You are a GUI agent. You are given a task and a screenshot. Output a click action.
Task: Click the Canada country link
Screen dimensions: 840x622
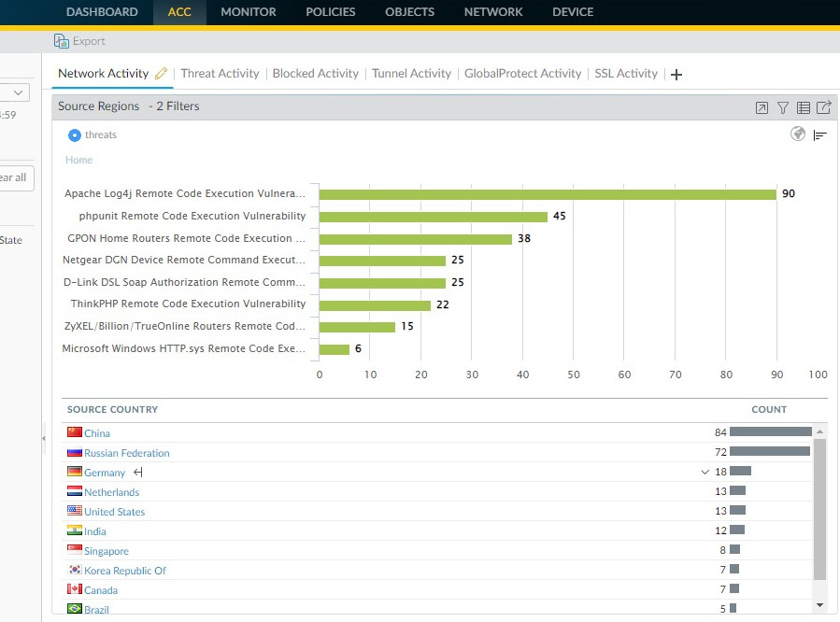tap(101, 590)
